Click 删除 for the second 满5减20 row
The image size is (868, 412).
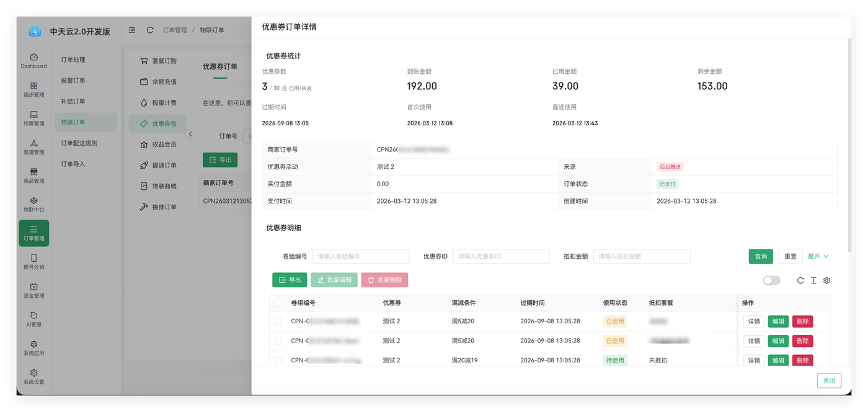[x=802, y=341]
